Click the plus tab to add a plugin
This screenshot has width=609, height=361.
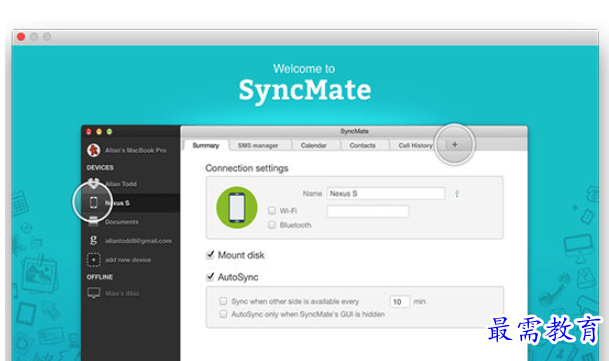point(454,145)
